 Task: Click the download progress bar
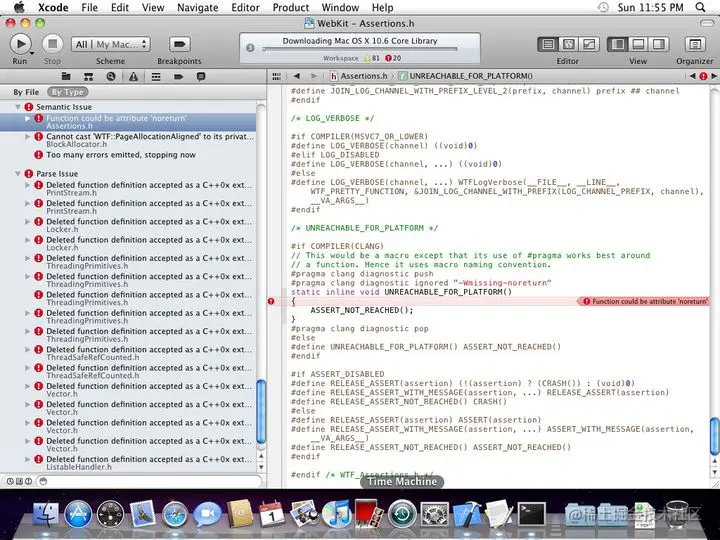pos(360,49)
